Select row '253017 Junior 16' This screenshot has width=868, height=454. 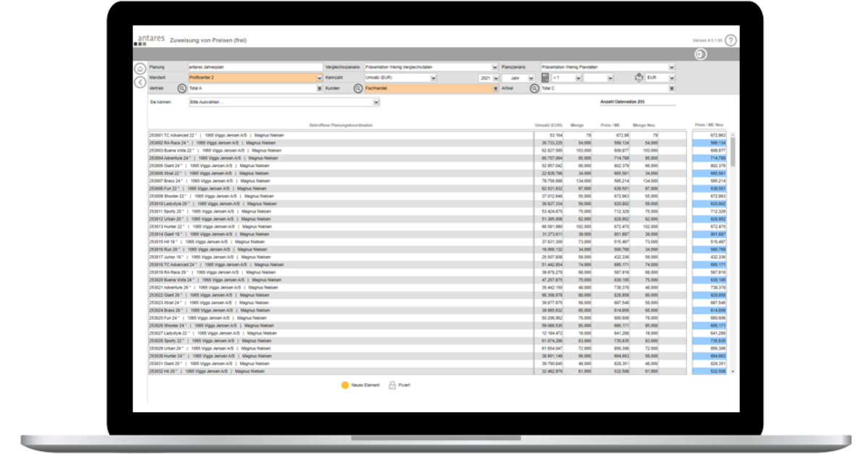click(x=341, y=257)
